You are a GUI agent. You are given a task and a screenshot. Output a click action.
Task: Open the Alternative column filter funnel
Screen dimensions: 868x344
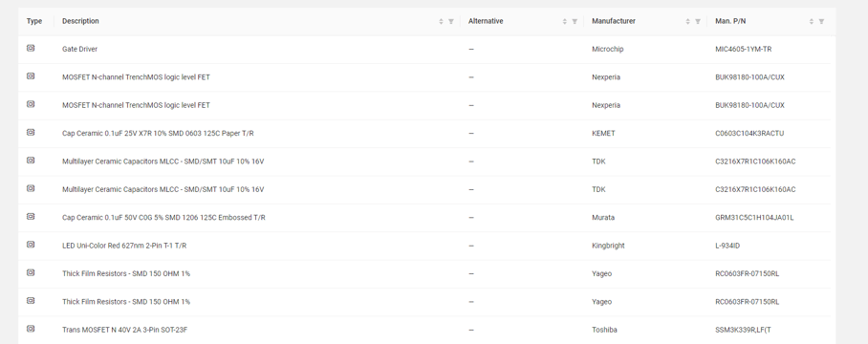click(x=575, y=22)
